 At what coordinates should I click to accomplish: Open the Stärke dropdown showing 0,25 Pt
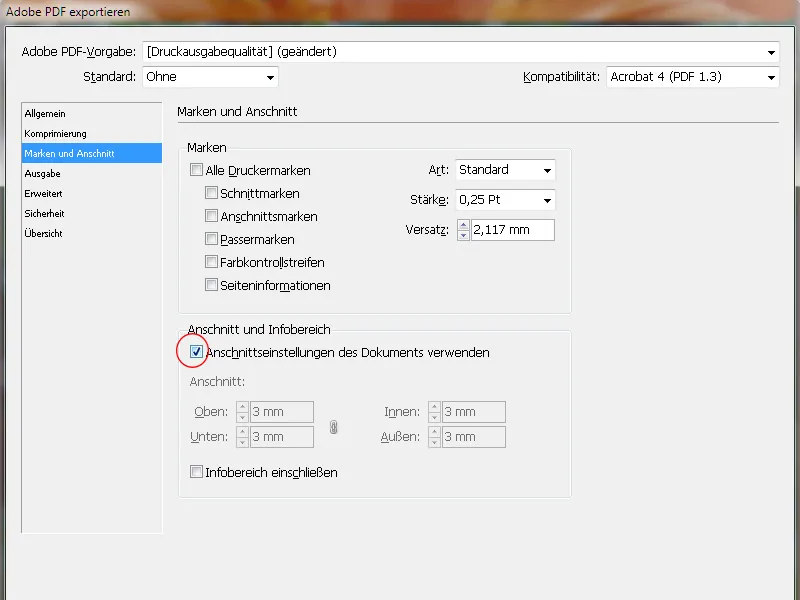click(x=545, y=200)
